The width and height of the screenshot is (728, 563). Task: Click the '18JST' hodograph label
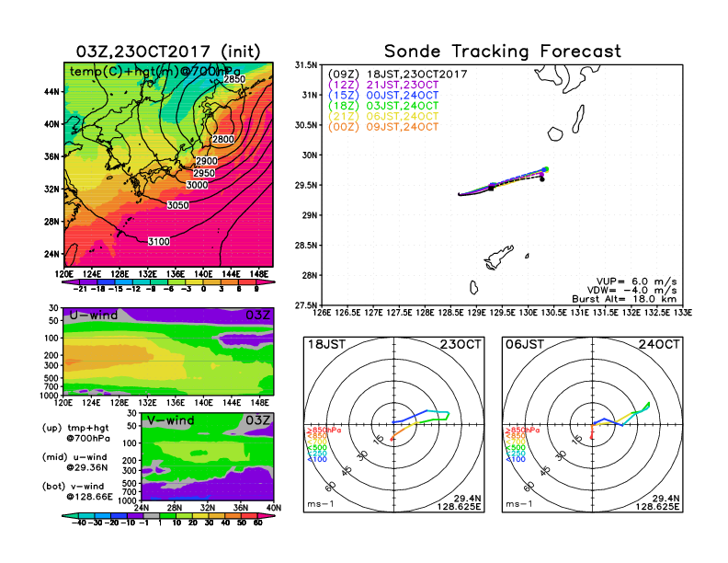coord(327,345)
